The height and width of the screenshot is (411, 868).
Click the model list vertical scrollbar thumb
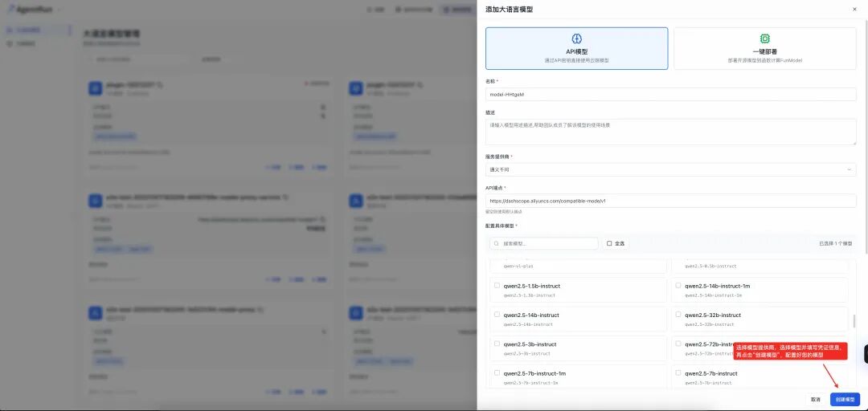854,321
